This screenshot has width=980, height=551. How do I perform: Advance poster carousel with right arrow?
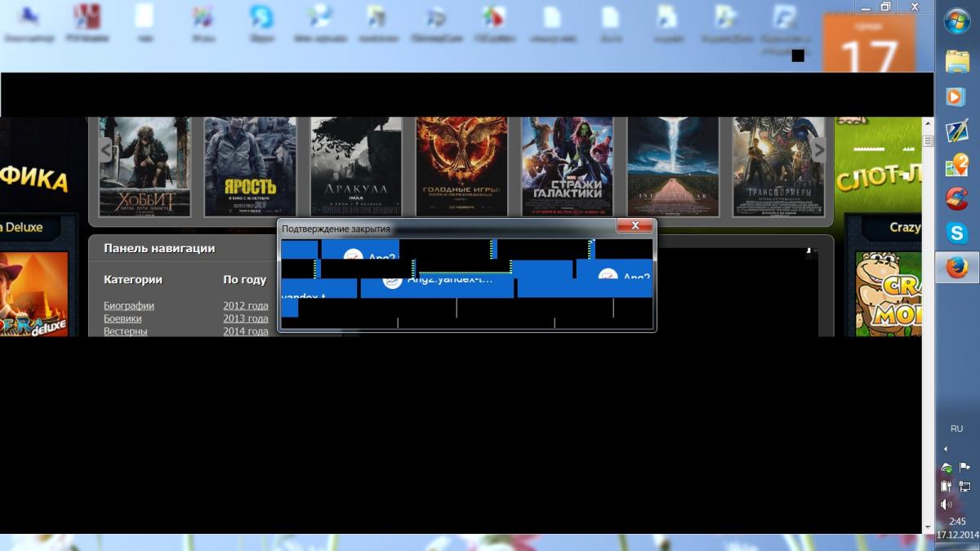[x=818, y=149]
